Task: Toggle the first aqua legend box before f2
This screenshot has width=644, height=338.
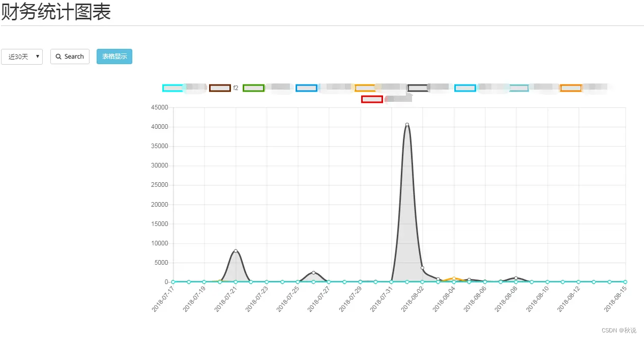Action: 173,88
